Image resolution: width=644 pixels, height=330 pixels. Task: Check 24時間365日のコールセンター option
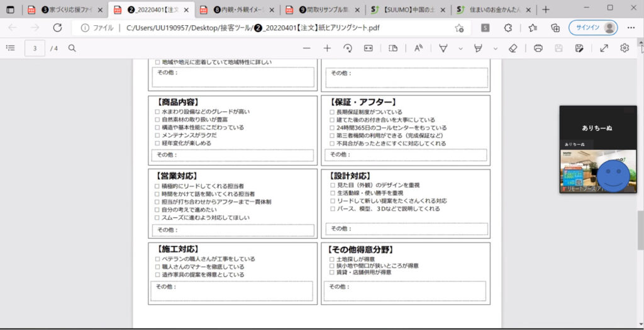coord(332,128)
